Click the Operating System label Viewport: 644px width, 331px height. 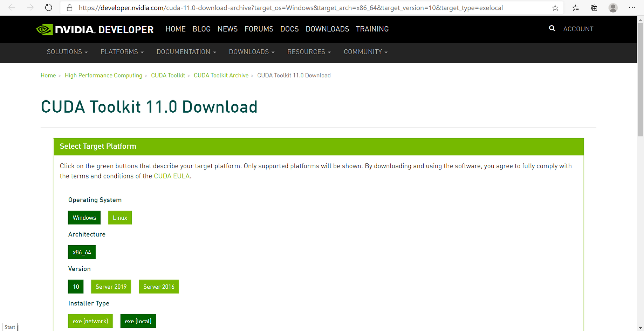[95, 200]
